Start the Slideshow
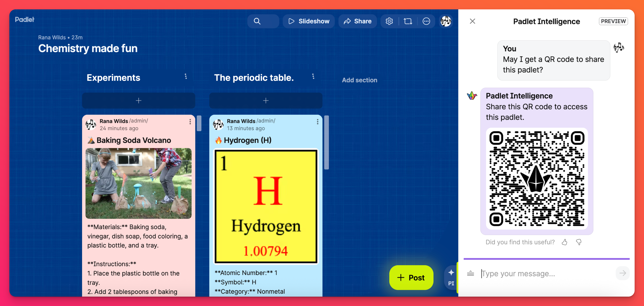Image resolution: width=644 pixels, height=306 pixels. [309, 21]
